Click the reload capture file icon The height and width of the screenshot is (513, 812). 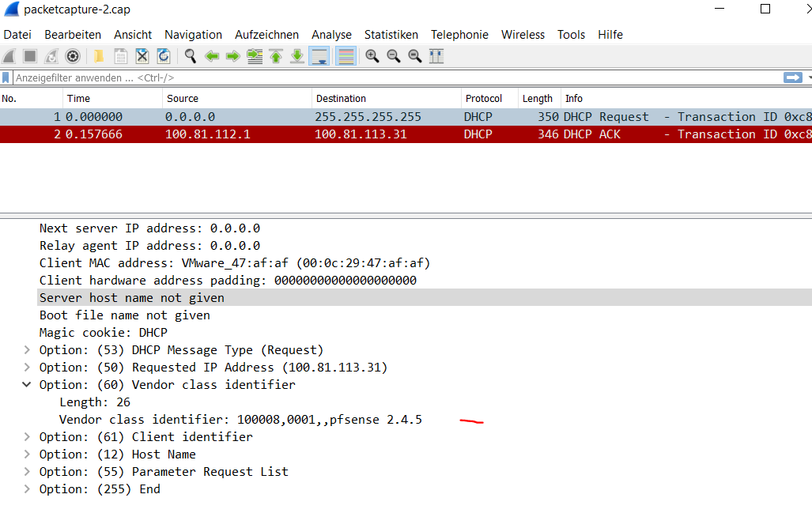[164, 56]
